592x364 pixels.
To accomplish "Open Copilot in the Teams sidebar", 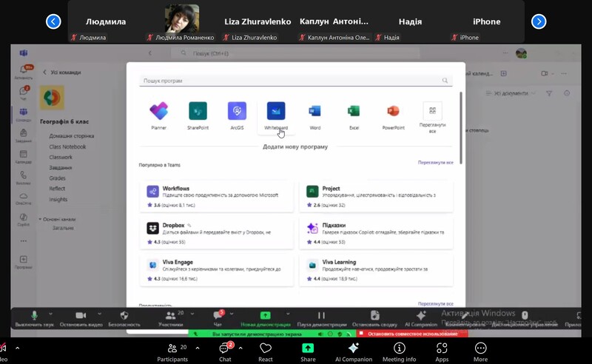I will click(24, 220).
